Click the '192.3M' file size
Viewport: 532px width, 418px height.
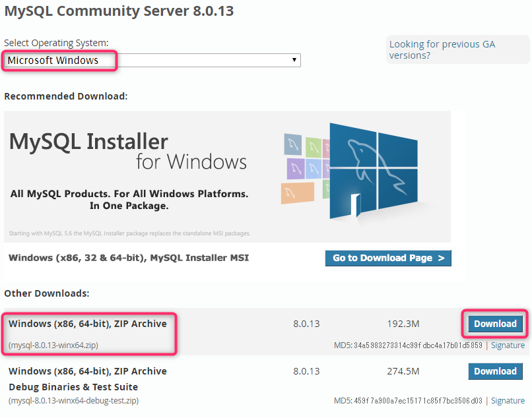(x=403, y=324)
